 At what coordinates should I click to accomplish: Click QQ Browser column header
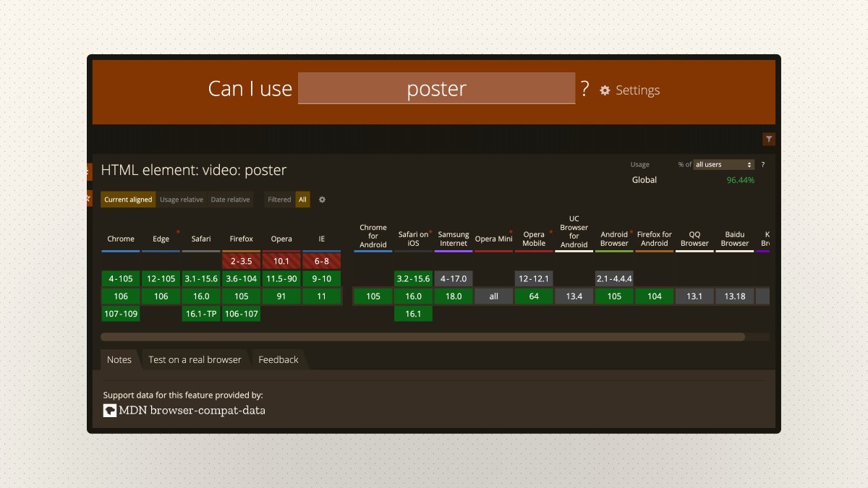click(x=694, y=239)
